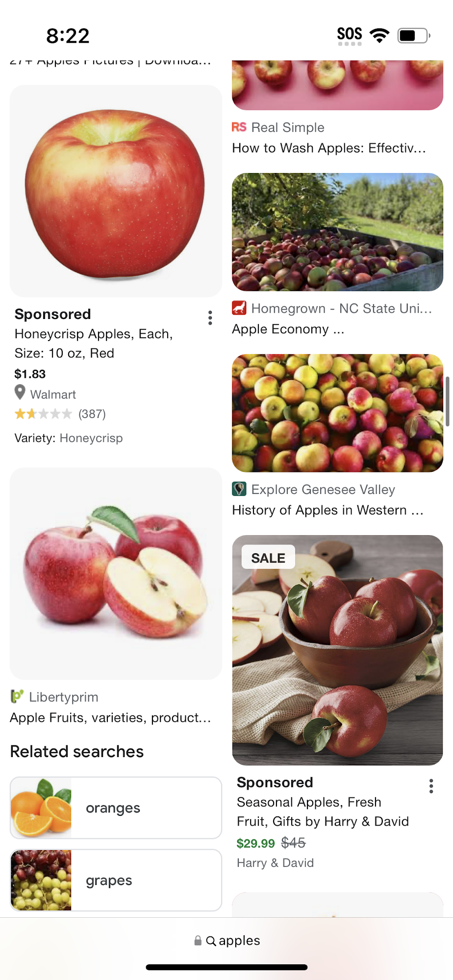Tap the NC State Homegrown favicon

click(x=239, y=308)
